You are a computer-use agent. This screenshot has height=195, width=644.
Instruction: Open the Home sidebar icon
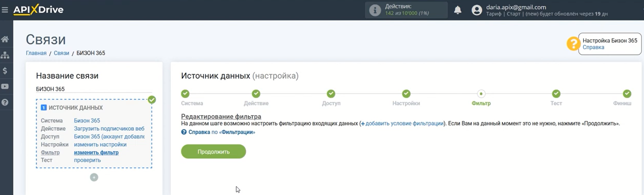pos(5,39)
